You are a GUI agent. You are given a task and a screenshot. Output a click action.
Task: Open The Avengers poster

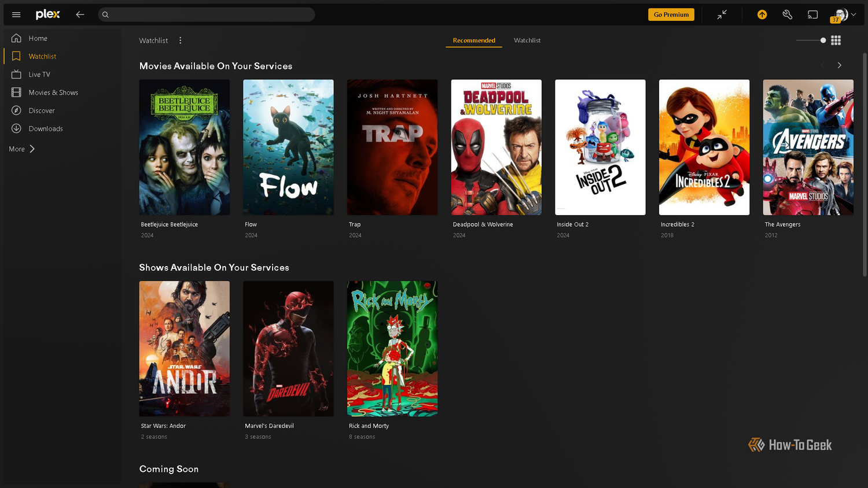808,147
